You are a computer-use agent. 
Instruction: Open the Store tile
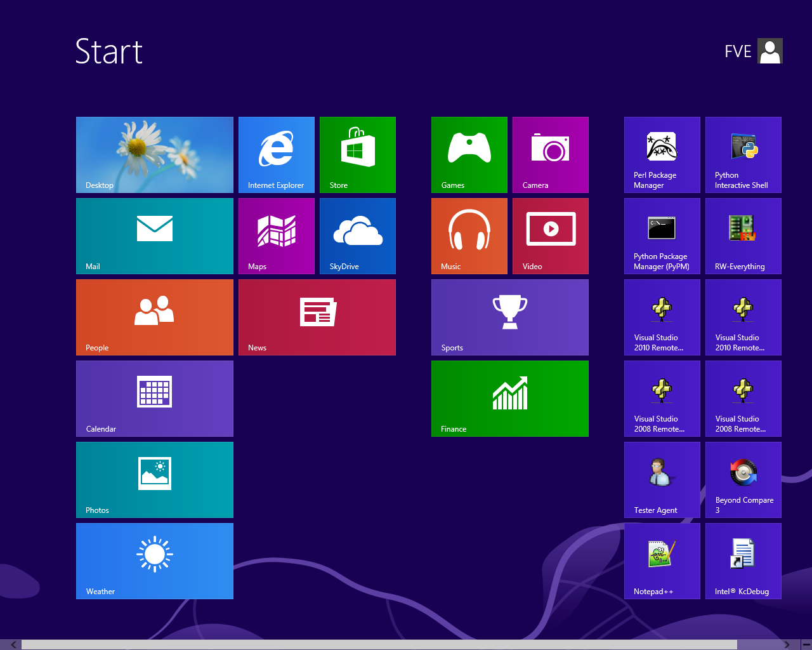pyautogui.click(x=358, y=155)
